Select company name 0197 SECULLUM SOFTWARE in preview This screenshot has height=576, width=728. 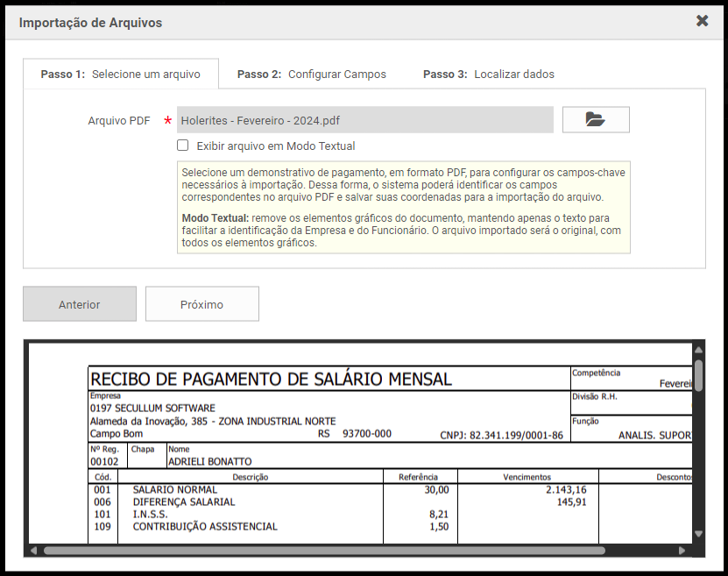pos(152,409)
